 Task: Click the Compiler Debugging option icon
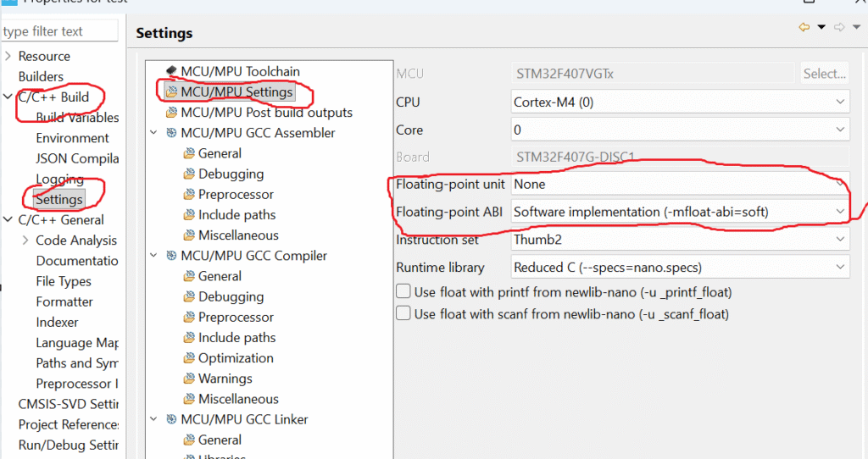(x=189, y=296)
